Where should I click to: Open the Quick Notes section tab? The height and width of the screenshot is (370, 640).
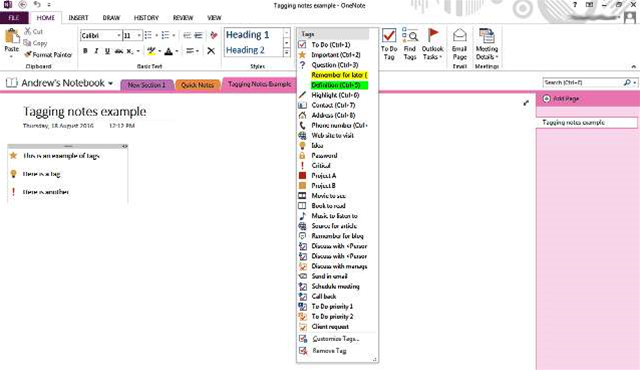pos(198,85)
